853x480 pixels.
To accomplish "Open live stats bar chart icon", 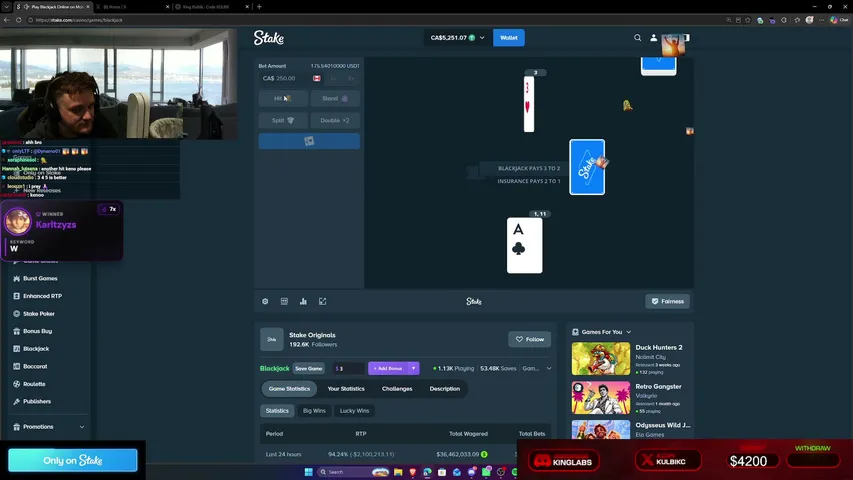I will (303, 301).
